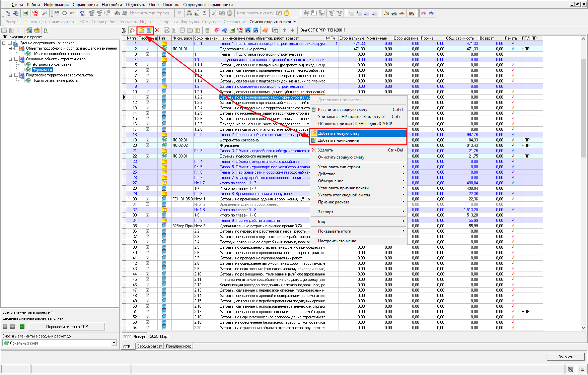Click the move up arrow in grid toolbar
Viewport: 588px width, 375px height.
(x=285, y=30)
